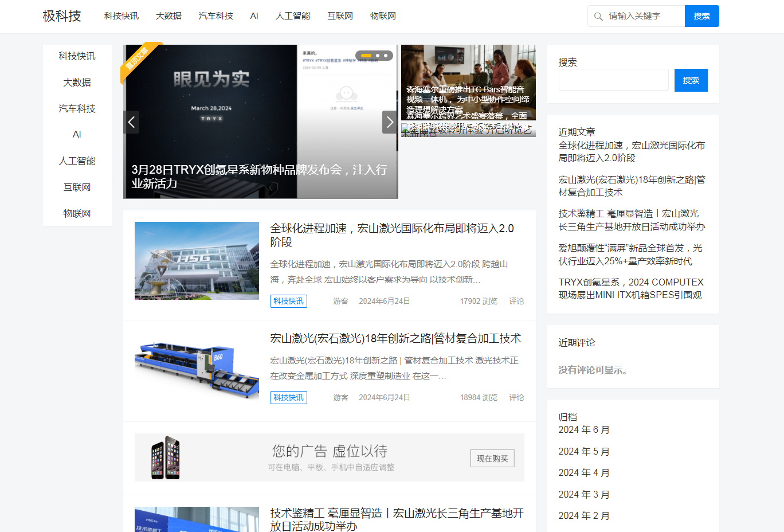Open the 森海塞尔 TC Bars featured image

(468, 82)
